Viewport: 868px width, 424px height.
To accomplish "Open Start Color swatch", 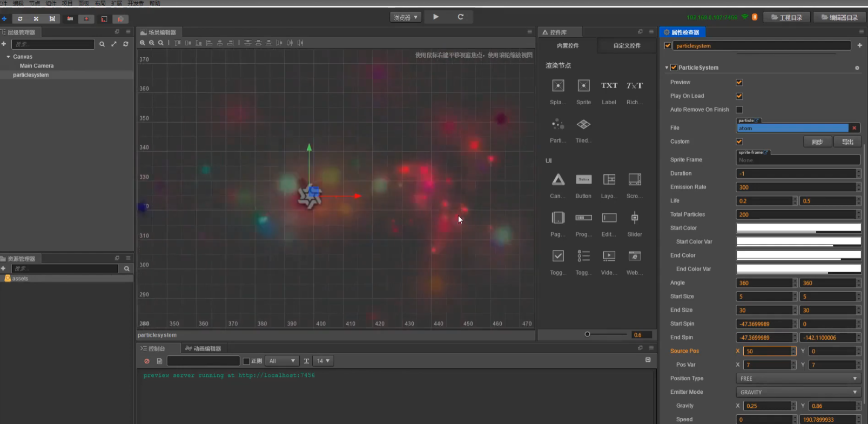I will 798,228.
